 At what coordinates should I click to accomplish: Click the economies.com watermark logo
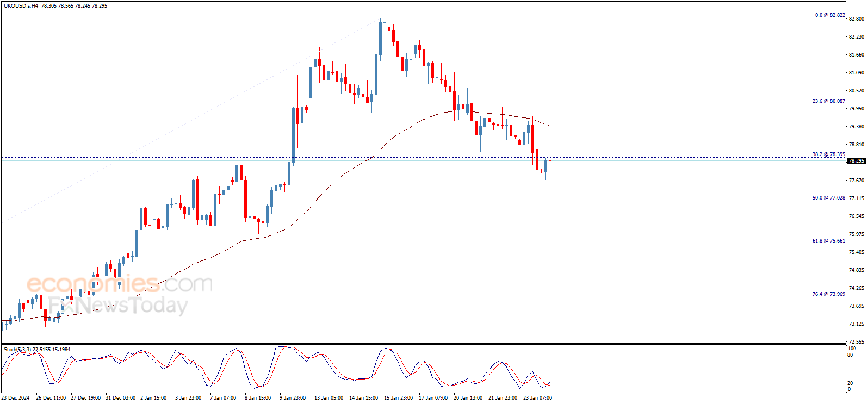click(x=120, y=283)
